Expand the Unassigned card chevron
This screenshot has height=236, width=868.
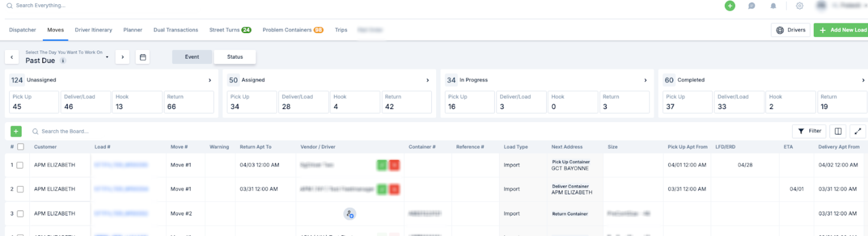[x=210, y=80]
